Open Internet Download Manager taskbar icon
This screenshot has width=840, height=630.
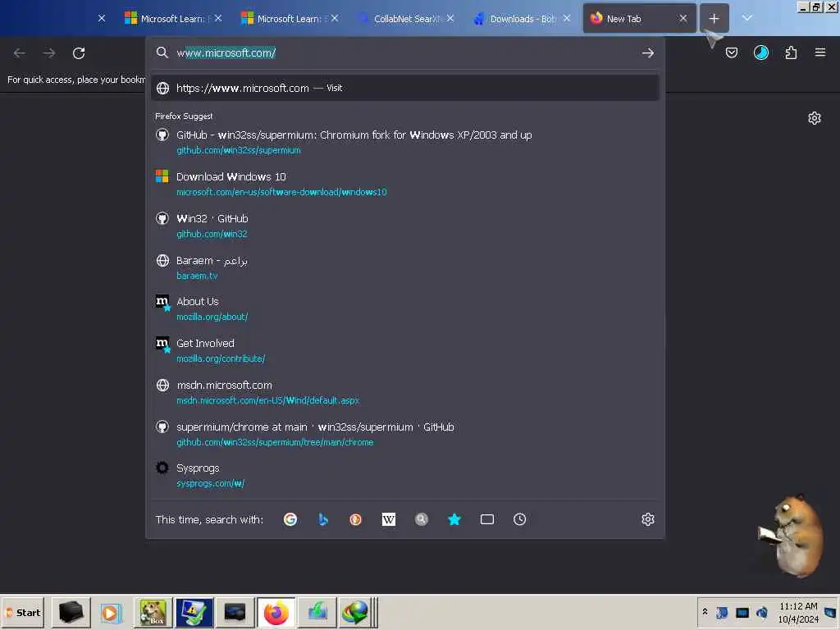tap(354, 612)
